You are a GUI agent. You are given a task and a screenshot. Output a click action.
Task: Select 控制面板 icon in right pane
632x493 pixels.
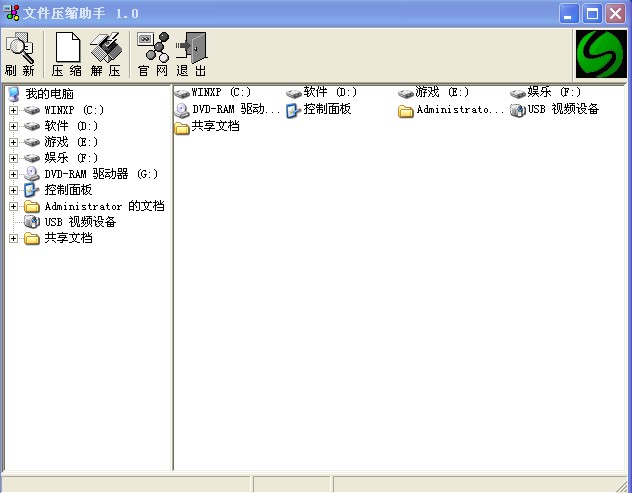click(x=293, y=110)
